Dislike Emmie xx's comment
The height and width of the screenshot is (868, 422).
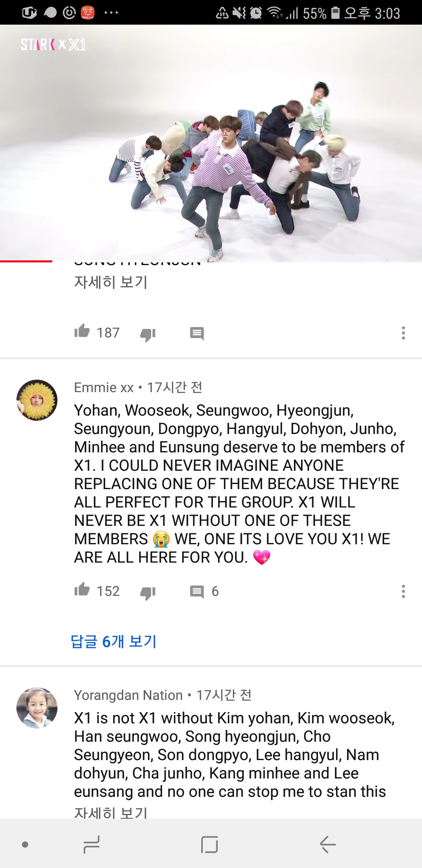(x=148, y=593)
